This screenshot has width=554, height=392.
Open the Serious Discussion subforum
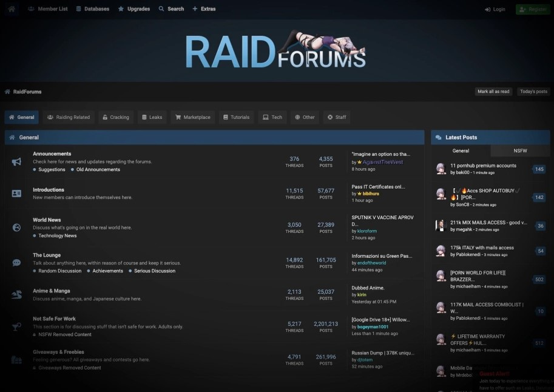[x=155, y=271]
